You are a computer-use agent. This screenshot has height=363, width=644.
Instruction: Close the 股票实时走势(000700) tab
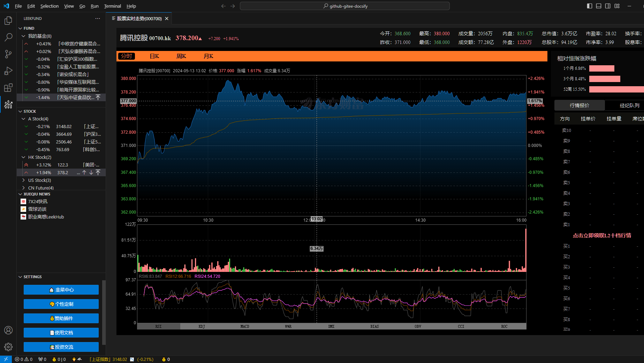pyautogui.click(x=167, y=18)
